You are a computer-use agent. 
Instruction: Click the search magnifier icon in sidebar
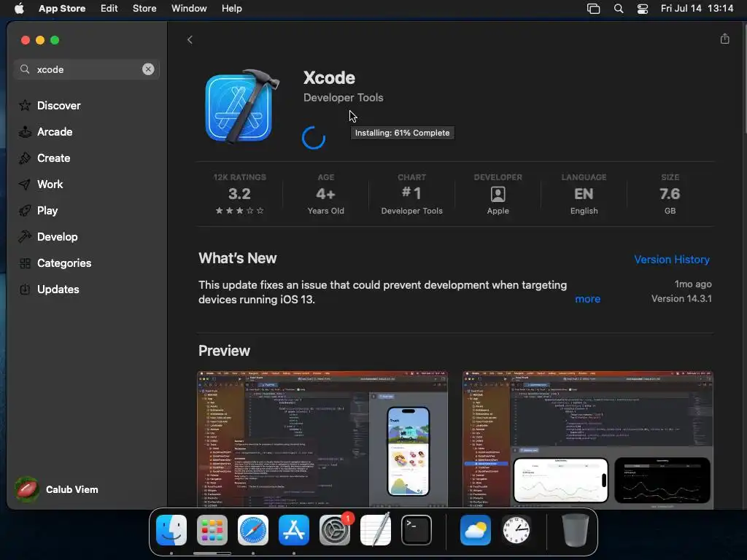click(x=25, y=69)
